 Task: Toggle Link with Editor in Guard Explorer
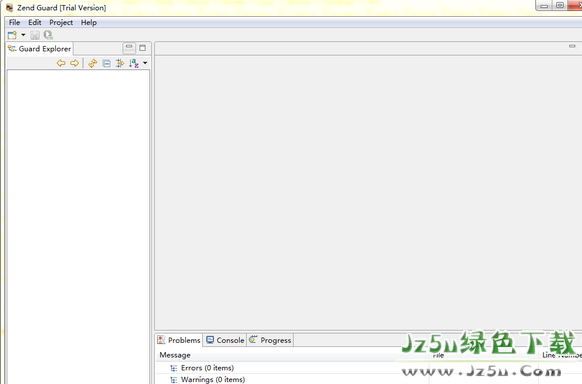click(x=120, y=63)
